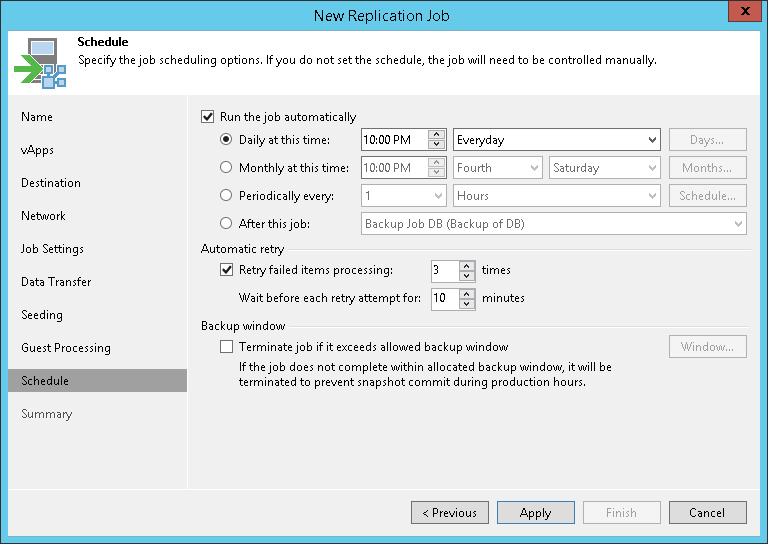The height and width of the screenshot is (544, 768).
Task: Close the New Replication Job dialog
Action: click(742, 14)
